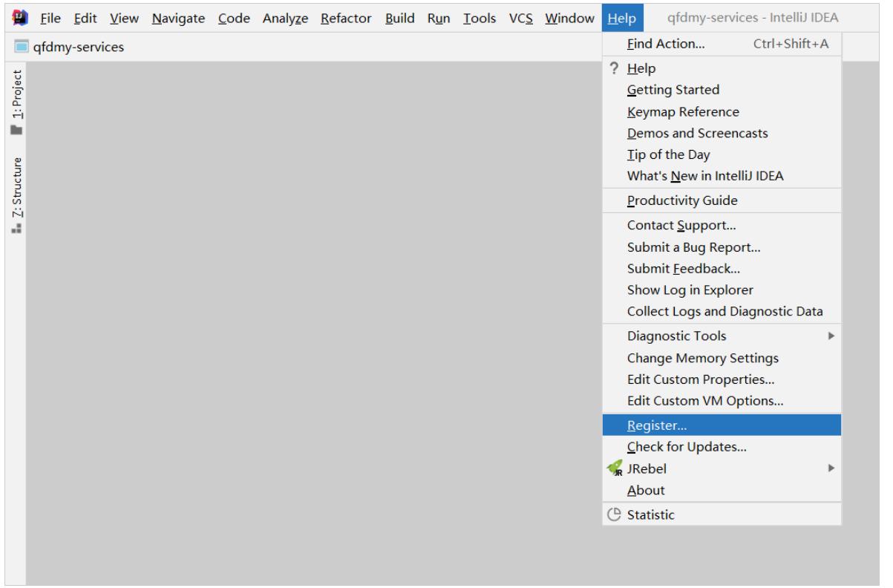Click the IntelliJ IDEA logo icon
Screen dimensions: 893x588
(x=22, y=18)
